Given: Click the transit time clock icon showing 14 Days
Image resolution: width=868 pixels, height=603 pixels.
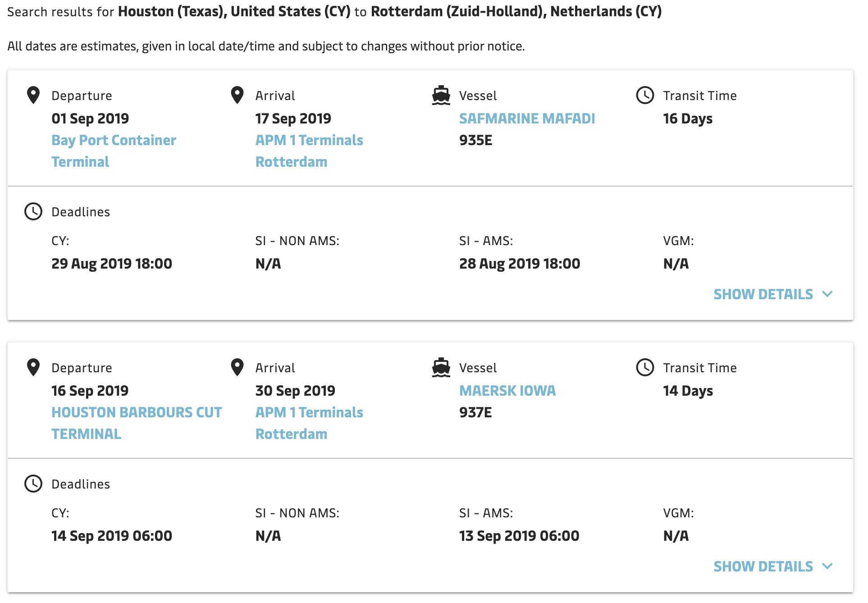Looking at the screenshot, I should point(645,367).
